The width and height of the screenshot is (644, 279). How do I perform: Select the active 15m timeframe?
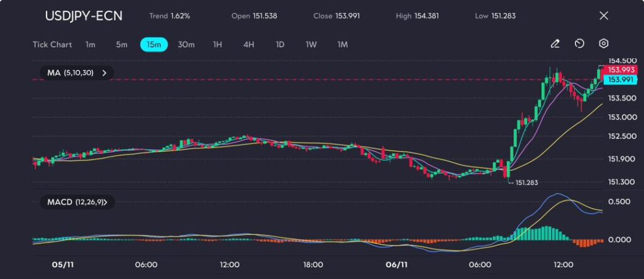153,45
